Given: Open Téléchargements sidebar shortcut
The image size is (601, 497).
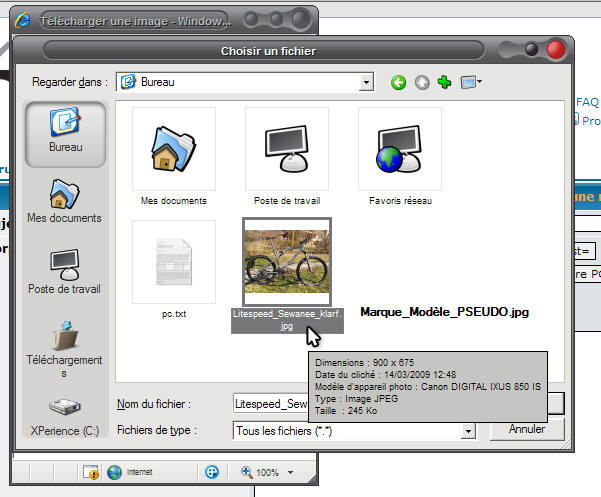Looking at the screenshot, I should pos(64,345).
